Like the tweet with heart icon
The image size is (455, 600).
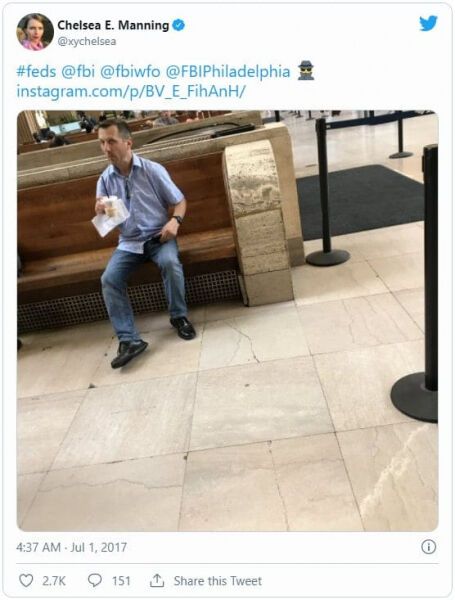[x=26, y=580]
